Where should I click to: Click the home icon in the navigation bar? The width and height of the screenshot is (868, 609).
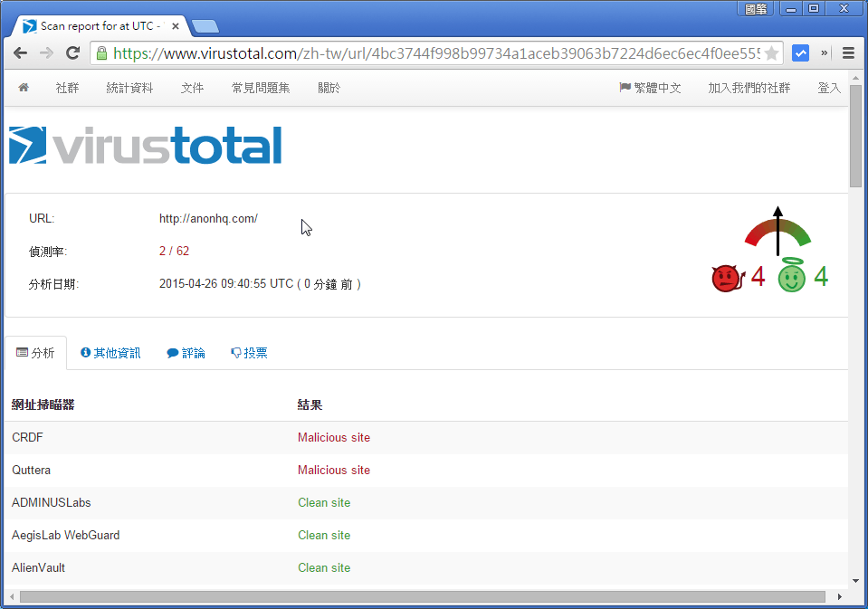point(23,88)
